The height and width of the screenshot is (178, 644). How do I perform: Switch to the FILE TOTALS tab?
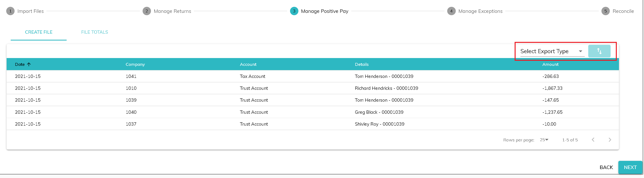coord(94,32)
